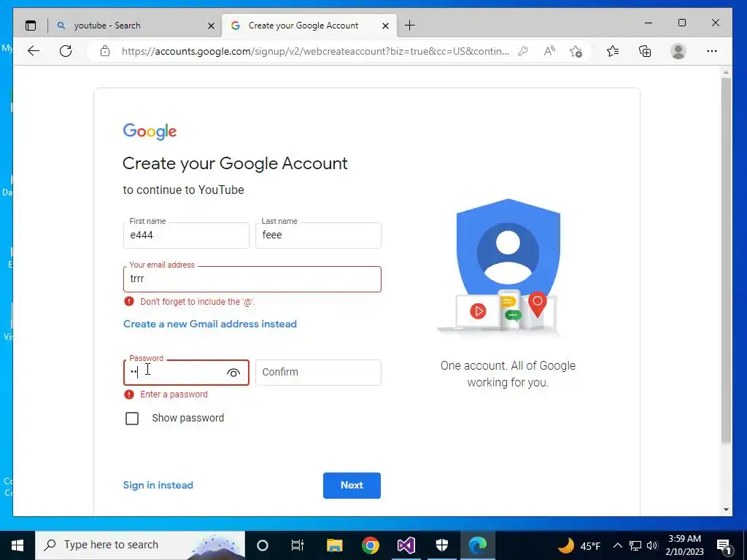Click the scrollbar up arrow
Viewport: 747px width, 560px height.
[726, 73]
